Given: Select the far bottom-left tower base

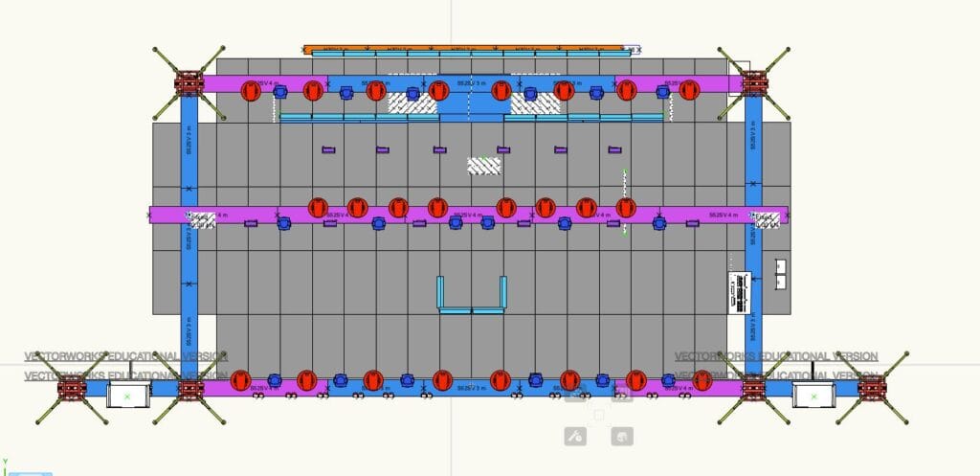Looking at the screenshot, I should pyautogui.click(x=72, y=388).
